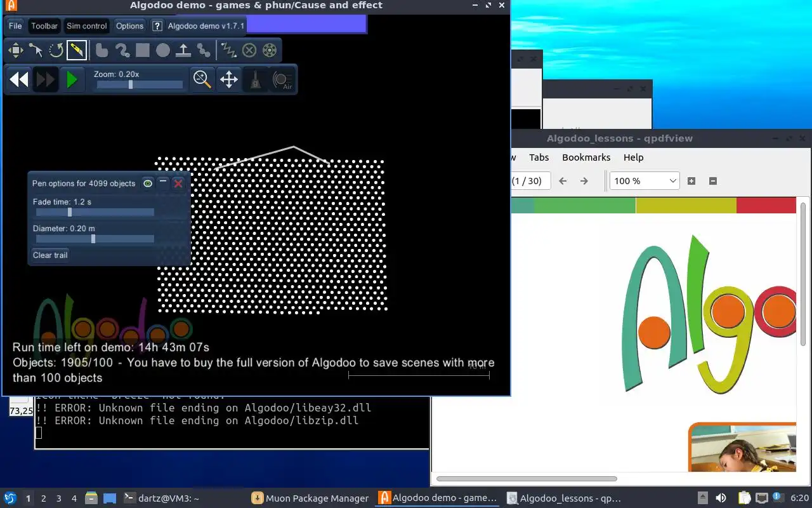Select the Hinge/Axle tool
This screenshot has width=812, height=508.
(270, 50)
